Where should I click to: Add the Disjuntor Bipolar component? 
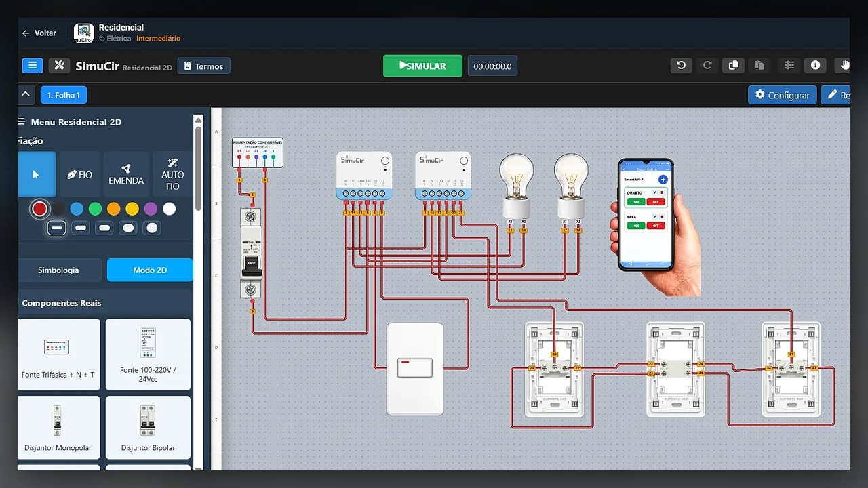[x=148, y=428]
